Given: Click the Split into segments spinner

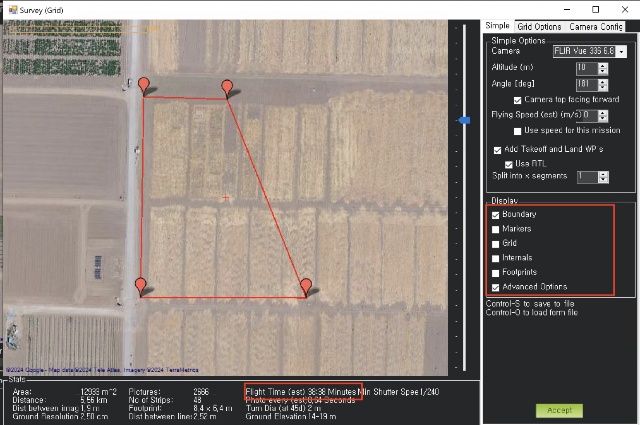Looking at the screenshot, I should pyautogui.click(x=603, y=177).
